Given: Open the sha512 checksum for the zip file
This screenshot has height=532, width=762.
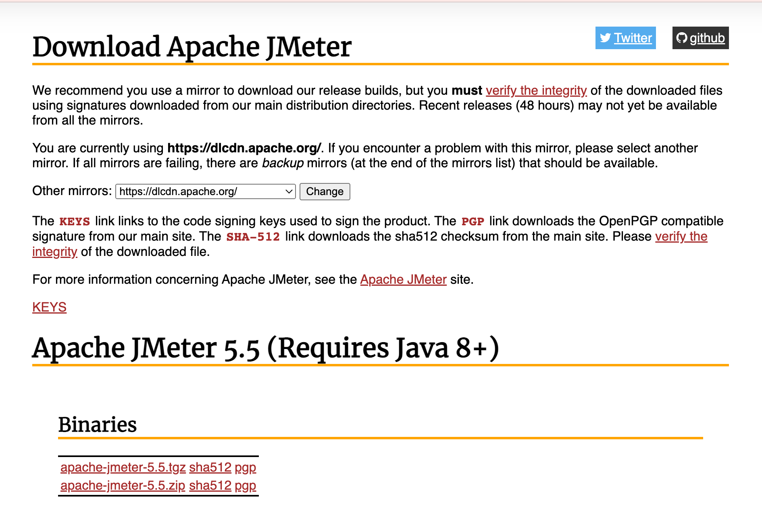Looking at the screenshot, I should pyautogui.click(x=210, y=486).
